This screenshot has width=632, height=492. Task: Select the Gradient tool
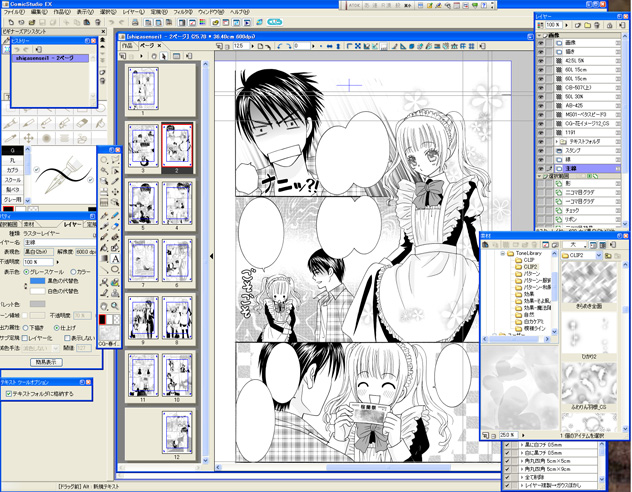(x=104, y=258)
